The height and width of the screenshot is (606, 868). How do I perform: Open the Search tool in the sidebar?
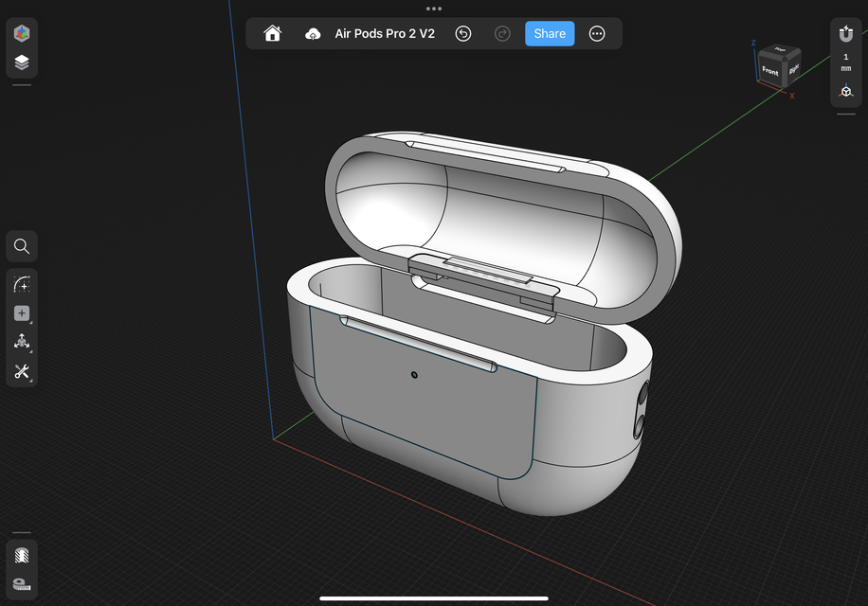click(21, 246)
